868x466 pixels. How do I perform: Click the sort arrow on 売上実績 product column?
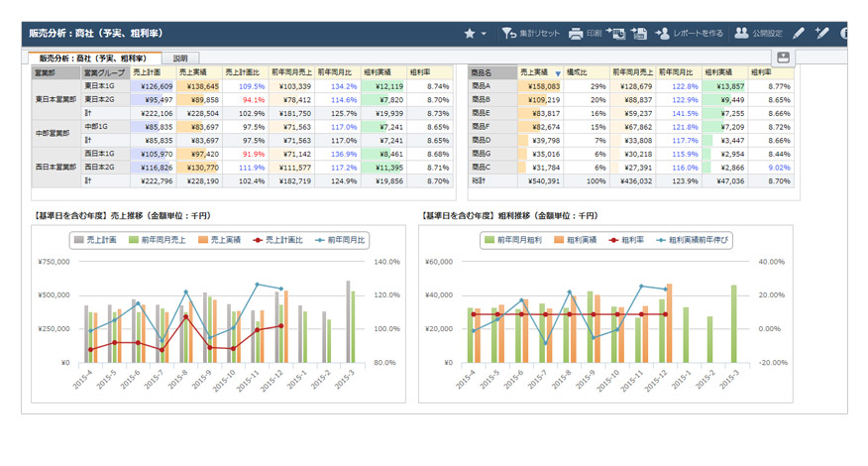click(558, 73)
